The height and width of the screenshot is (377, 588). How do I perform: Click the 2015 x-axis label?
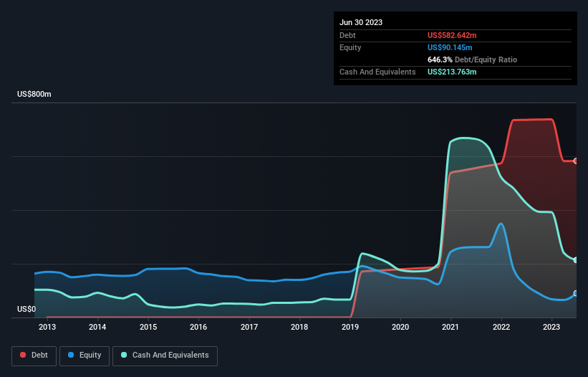148,327
